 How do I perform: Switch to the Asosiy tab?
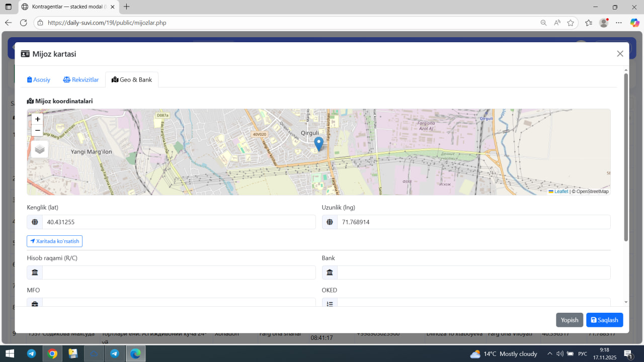(x=39, y=79)
